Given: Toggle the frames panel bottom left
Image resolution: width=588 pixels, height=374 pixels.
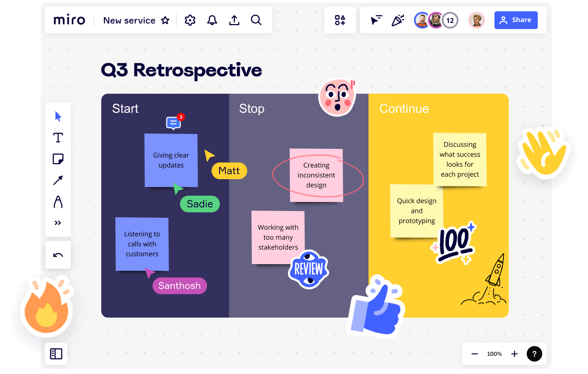Looking at the screenshot, I should 56,354.
